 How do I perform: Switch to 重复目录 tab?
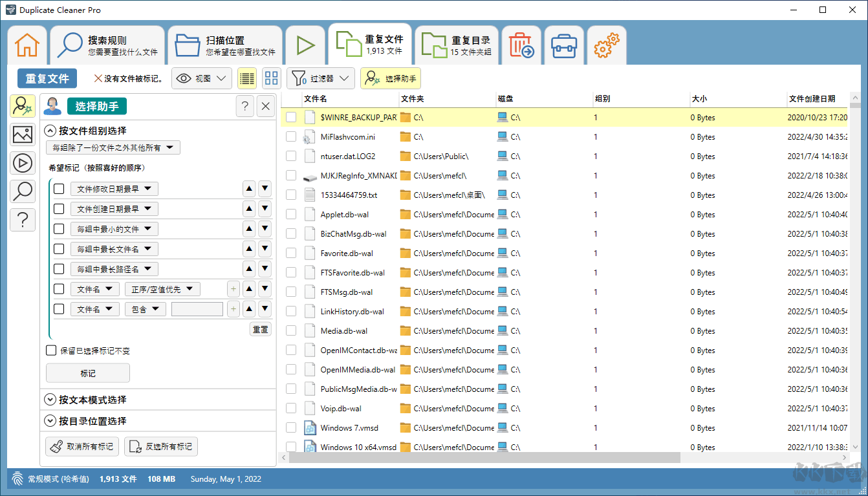click(x=457, y=45)
